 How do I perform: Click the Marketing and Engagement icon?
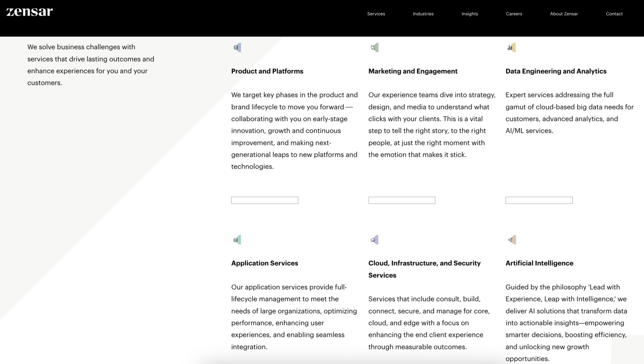pos(374,47)
